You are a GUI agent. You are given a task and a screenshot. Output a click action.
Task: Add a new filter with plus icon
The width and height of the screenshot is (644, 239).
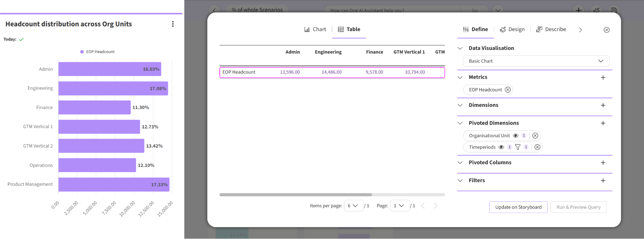tap(603, 181)
